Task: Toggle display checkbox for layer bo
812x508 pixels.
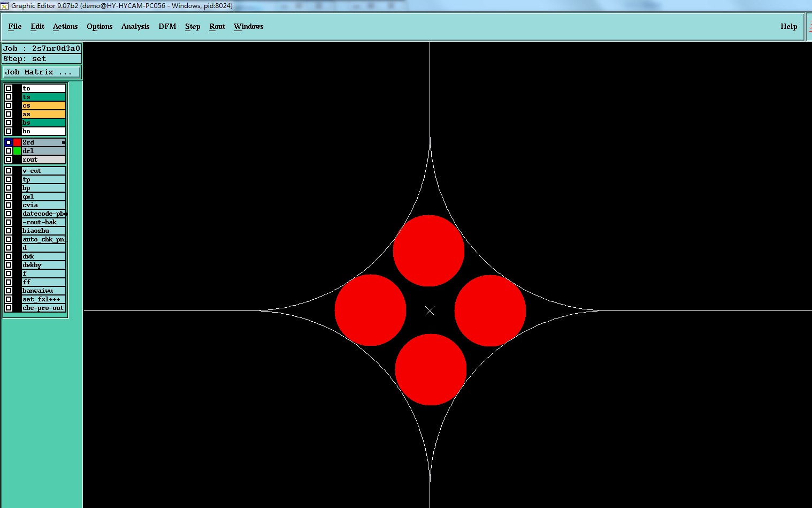Action: pyautogui.click(x=9, y=131)
